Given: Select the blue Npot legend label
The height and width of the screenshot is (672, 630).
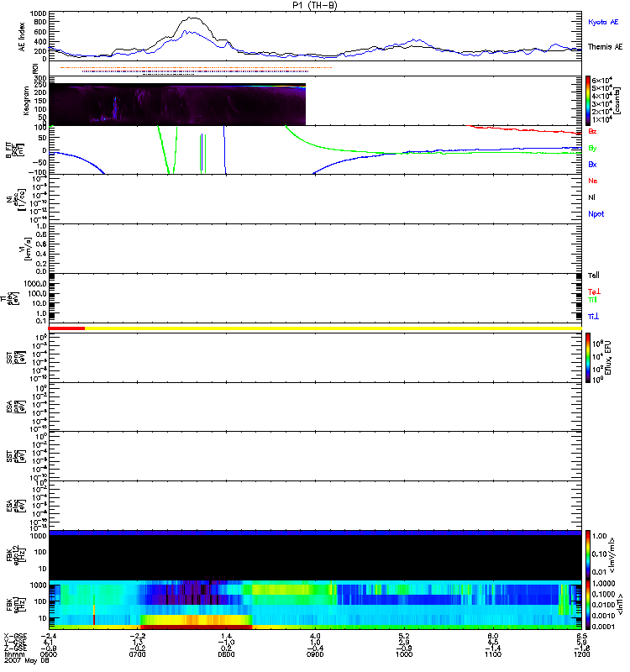Looking at the screenshot, I should [x=596, y=214].
